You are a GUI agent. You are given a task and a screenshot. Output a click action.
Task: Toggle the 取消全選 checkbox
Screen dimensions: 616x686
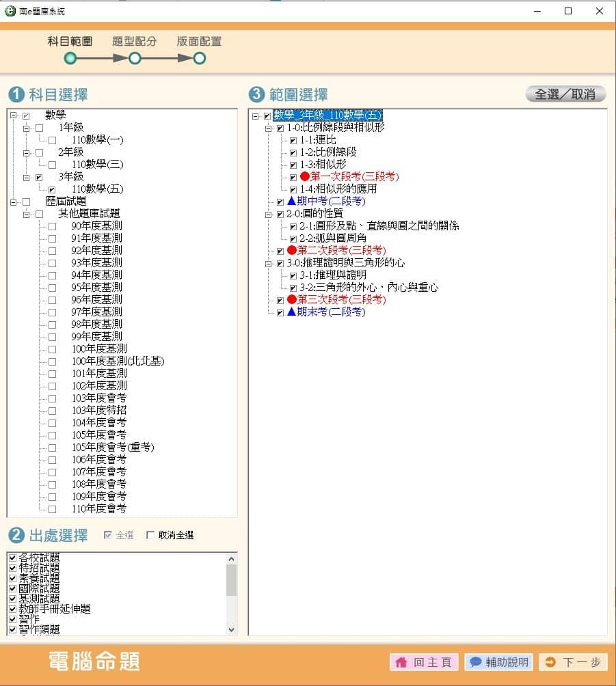coord(150,535)
